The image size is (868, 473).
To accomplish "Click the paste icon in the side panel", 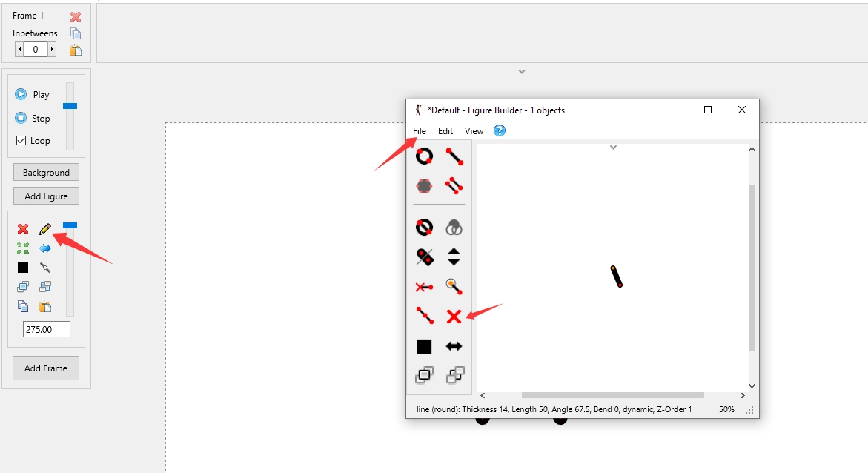I will coord(45,306).
